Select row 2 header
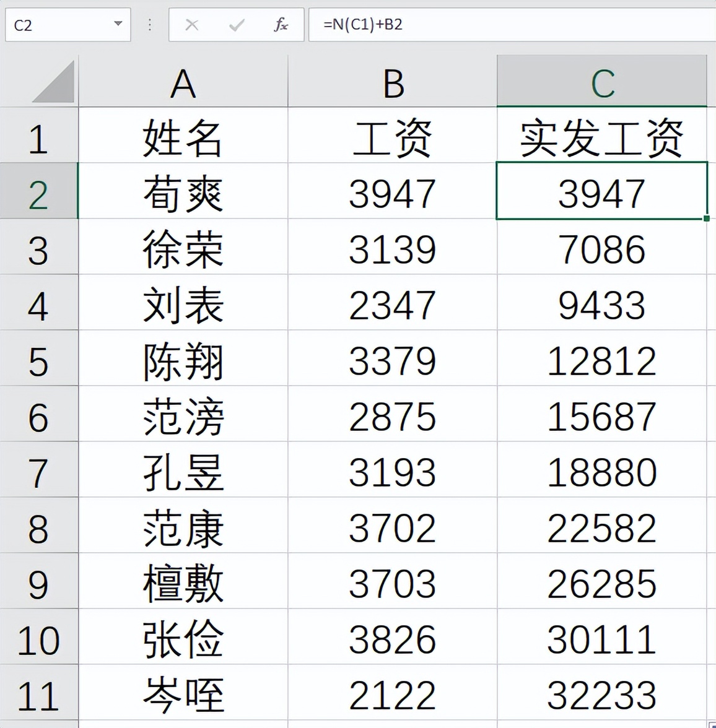The height and width of the screenshot is (728, 716). click(39, 191)
